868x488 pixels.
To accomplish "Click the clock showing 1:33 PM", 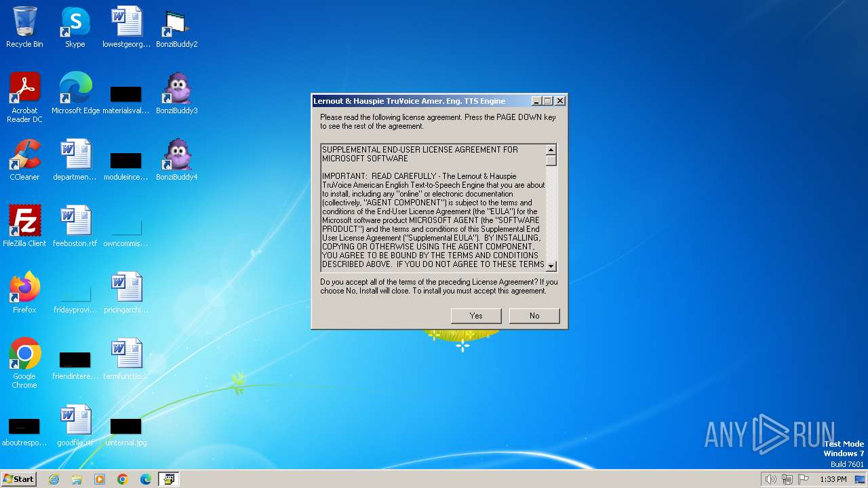I will pyautogui.click(x=833, y=479).
